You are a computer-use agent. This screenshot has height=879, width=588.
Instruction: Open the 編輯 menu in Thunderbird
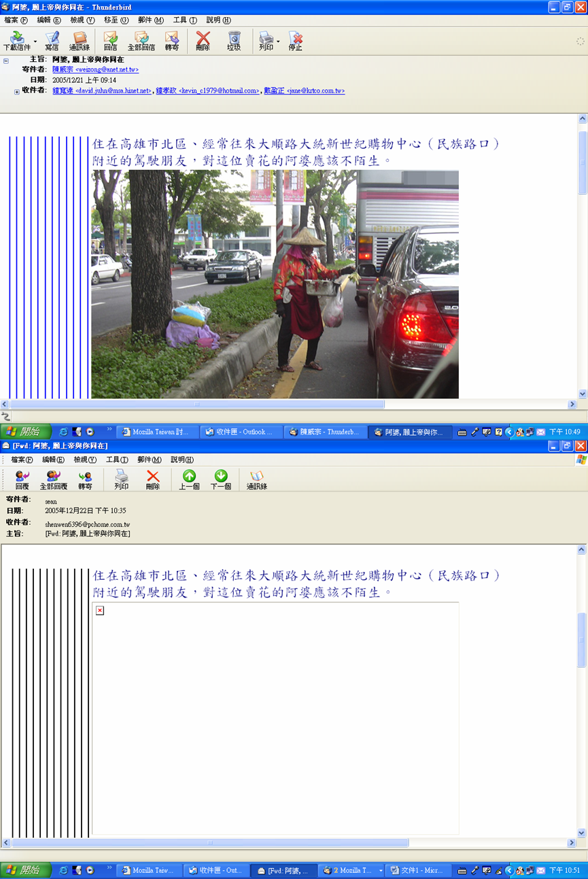[x=48, y=20]
